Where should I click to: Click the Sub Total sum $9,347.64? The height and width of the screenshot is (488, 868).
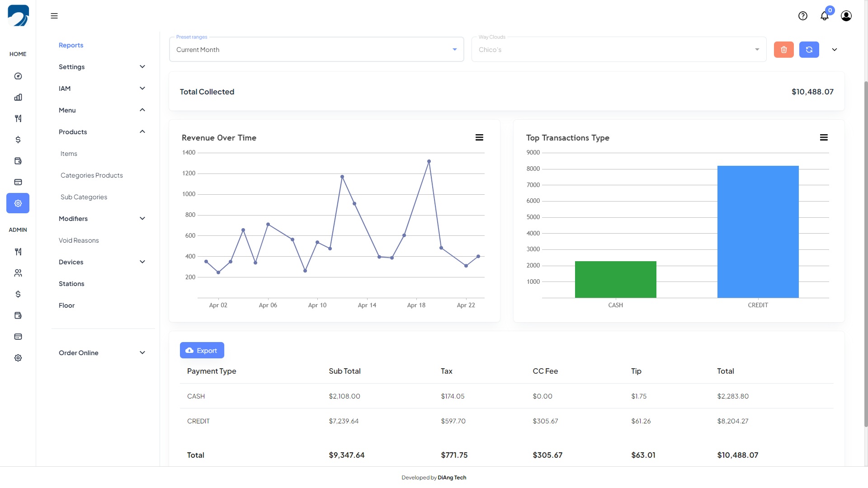(x=347, y=455)
